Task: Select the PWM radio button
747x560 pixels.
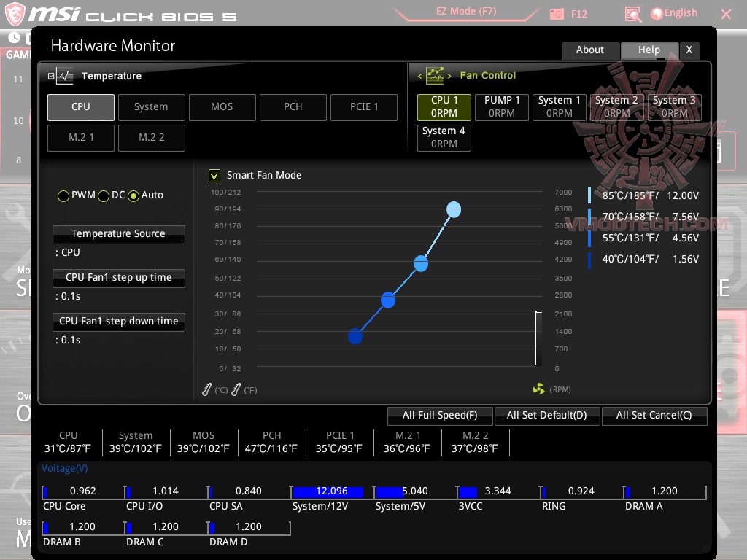Action: pyautogui.click(x=63, y=195)
